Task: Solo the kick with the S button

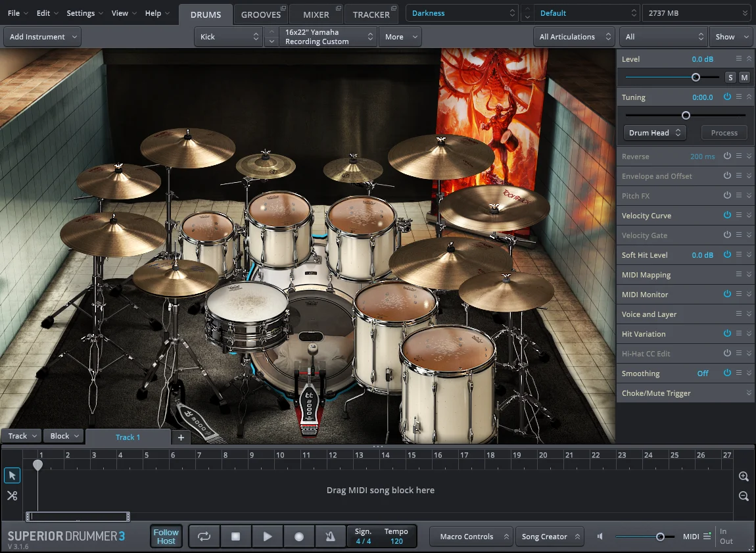Action: 731,77
